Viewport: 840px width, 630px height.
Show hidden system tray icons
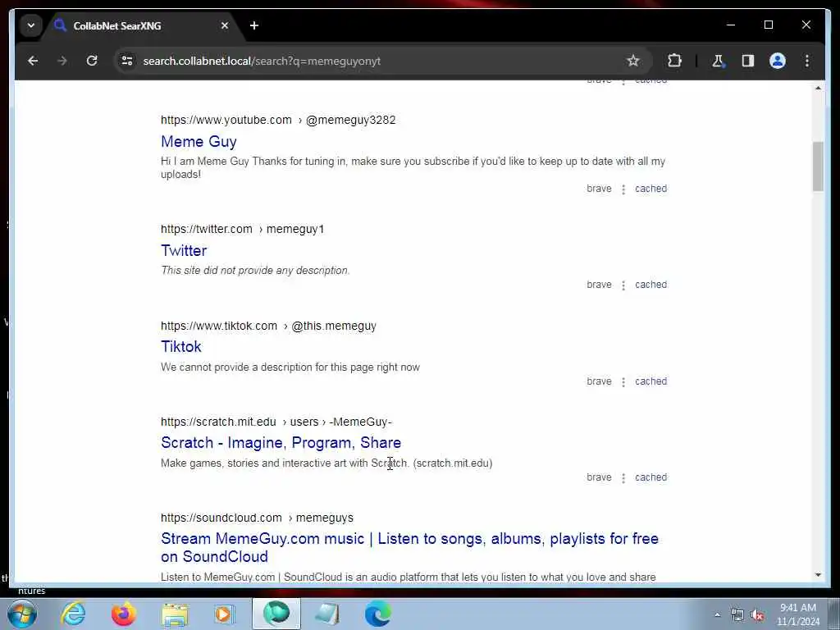pos(717,615)
